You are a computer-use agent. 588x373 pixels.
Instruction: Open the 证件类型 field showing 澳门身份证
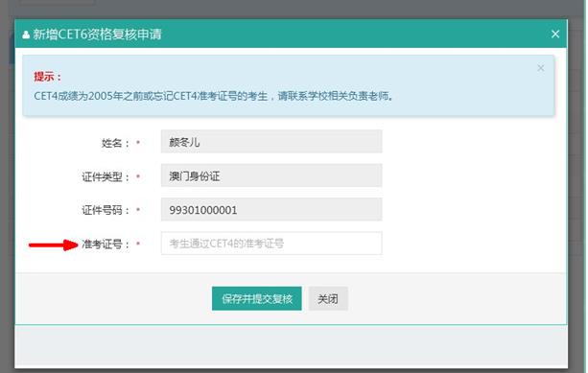point(271,175)
